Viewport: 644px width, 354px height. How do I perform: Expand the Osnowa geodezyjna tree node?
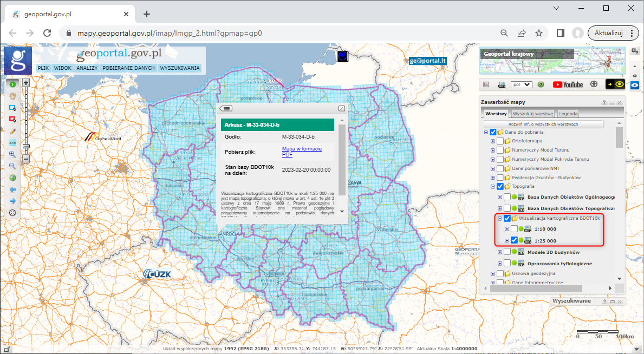[493, 273]
